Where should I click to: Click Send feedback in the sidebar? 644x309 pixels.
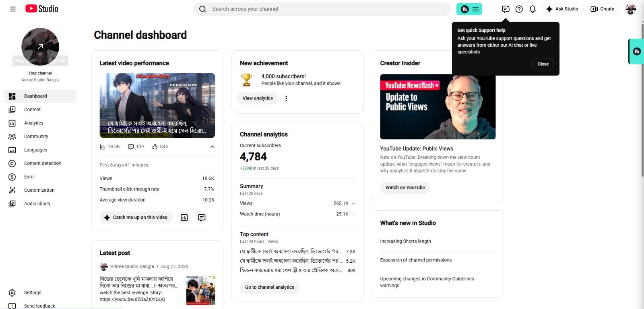[40, 306]
